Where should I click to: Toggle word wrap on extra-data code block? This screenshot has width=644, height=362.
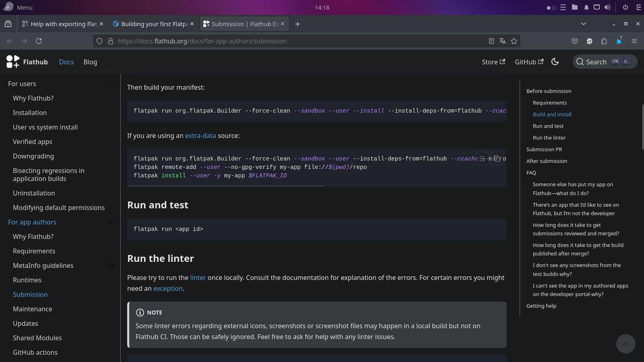click(482, 158)
